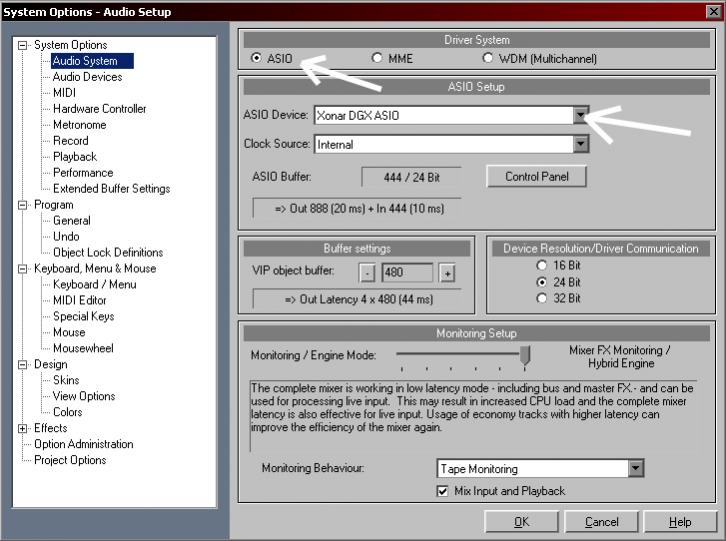Open the ASIO Device dropdown
Screen dimensions: 726x541
(580, 115)
